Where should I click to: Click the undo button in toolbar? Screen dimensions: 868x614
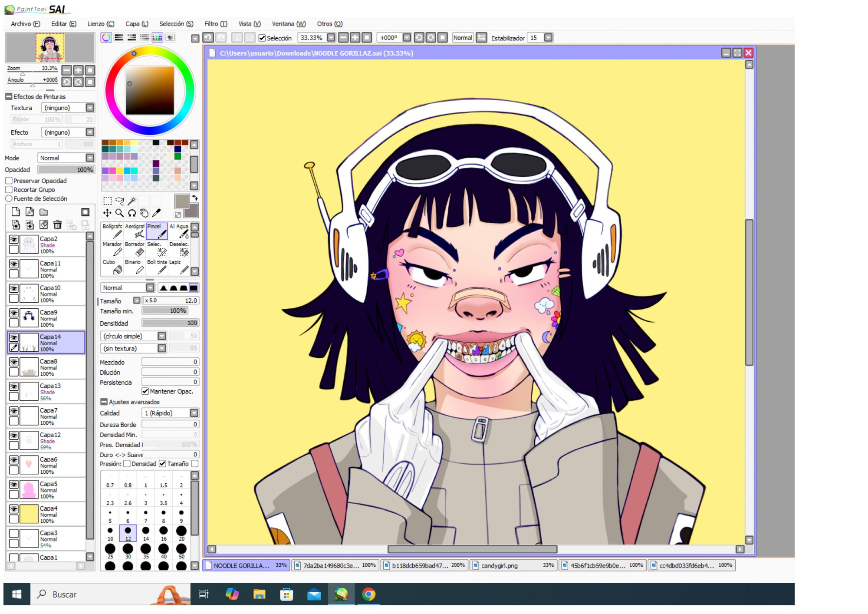[208, 38]
